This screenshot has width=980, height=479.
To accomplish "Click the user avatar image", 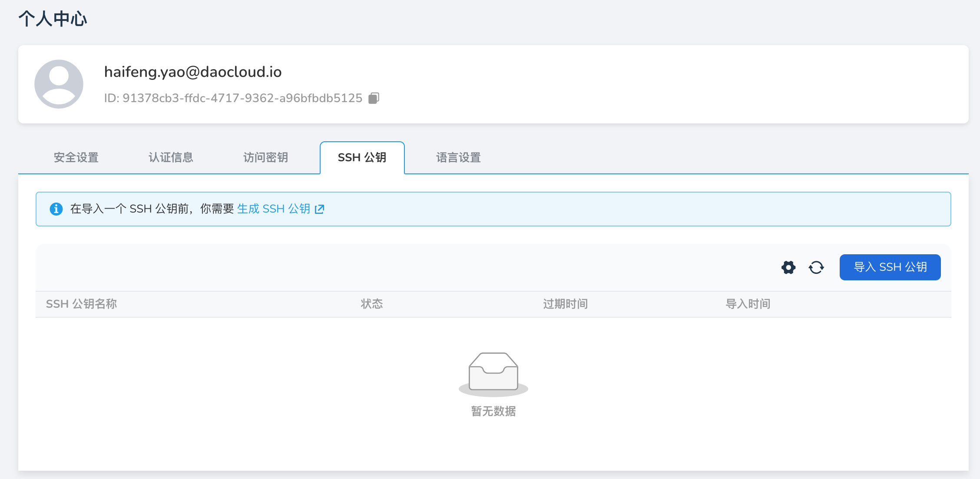I will pos(59,84).
